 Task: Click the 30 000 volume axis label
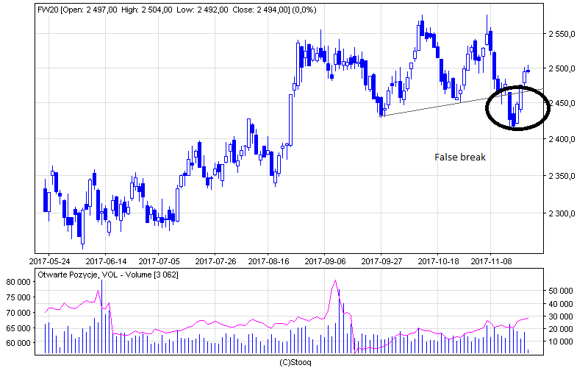click(561, 316)
